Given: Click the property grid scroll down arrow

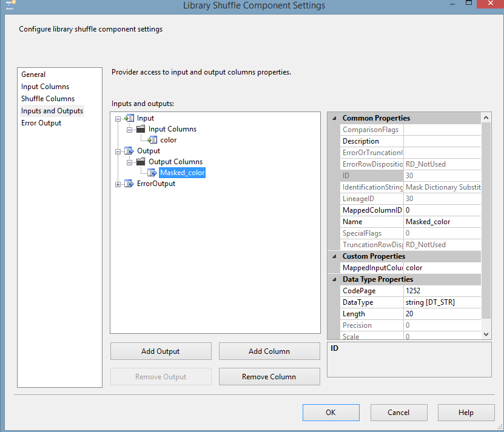Looking at the screenshot, I should click(486, 334).
